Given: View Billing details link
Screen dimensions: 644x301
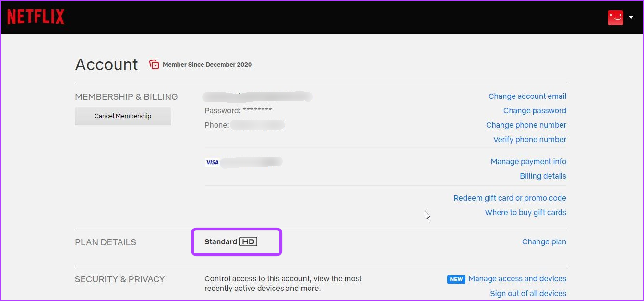Looking at the screenshot, I should (543, 176).
